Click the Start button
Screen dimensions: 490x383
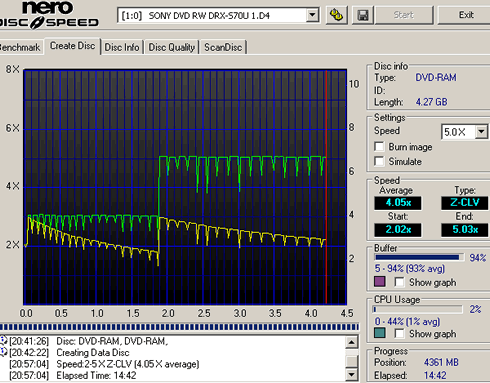[404, 15]
